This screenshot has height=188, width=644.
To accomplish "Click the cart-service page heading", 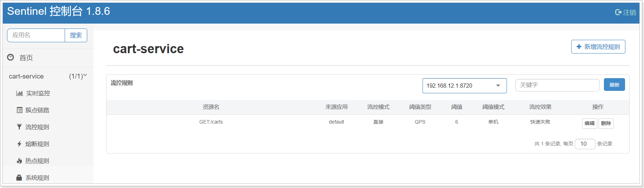I will [148, 49].
